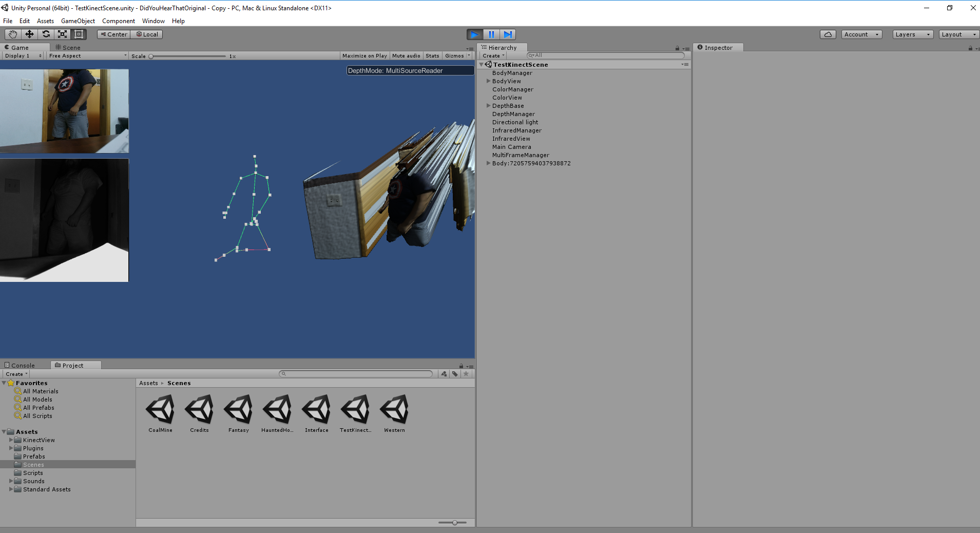The width and height of the screenshot is (980, 533).
Task: Select the Scale tool
Action: click(62, 34)
